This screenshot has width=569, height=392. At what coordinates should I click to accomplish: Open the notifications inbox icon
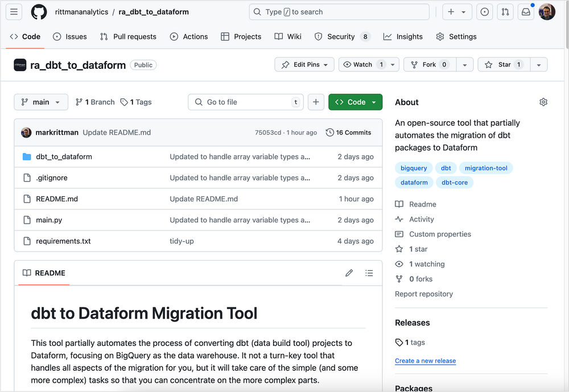click(x=526, y=12)
